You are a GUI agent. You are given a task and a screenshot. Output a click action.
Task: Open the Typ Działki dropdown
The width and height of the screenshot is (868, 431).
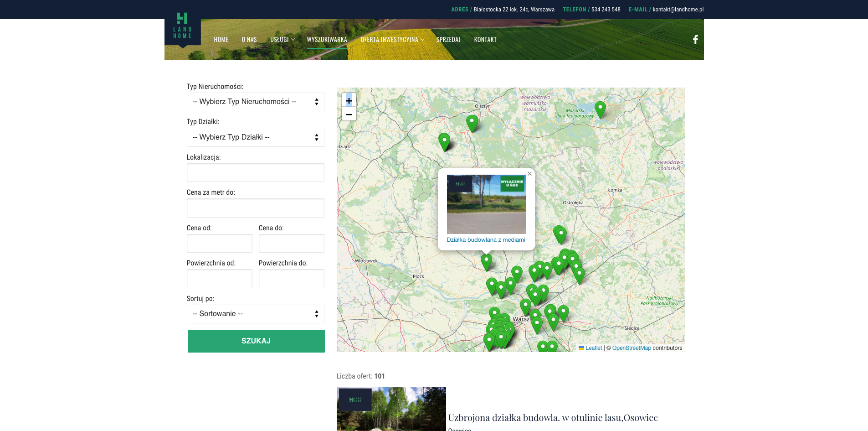(255, 137)
